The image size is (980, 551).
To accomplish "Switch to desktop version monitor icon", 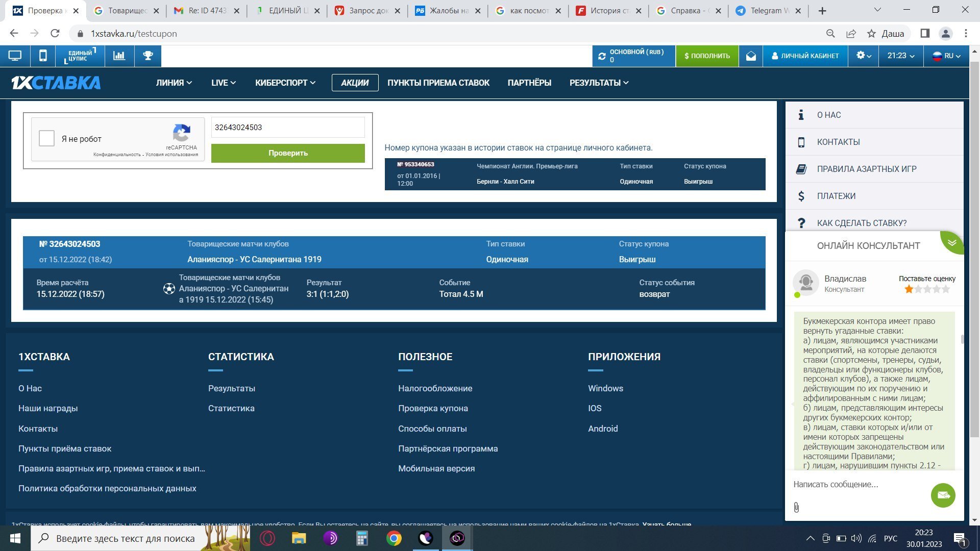I will coord(15,56).
